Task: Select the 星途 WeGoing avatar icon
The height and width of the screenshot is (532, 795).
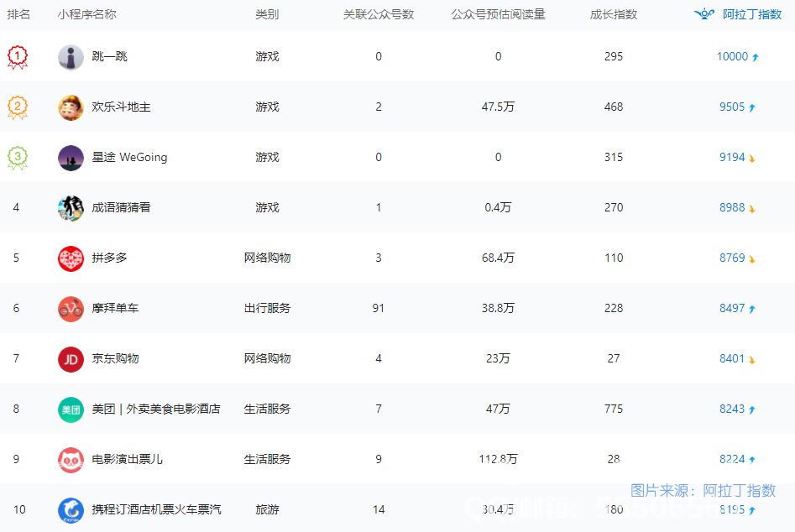Action: point(71,158)
